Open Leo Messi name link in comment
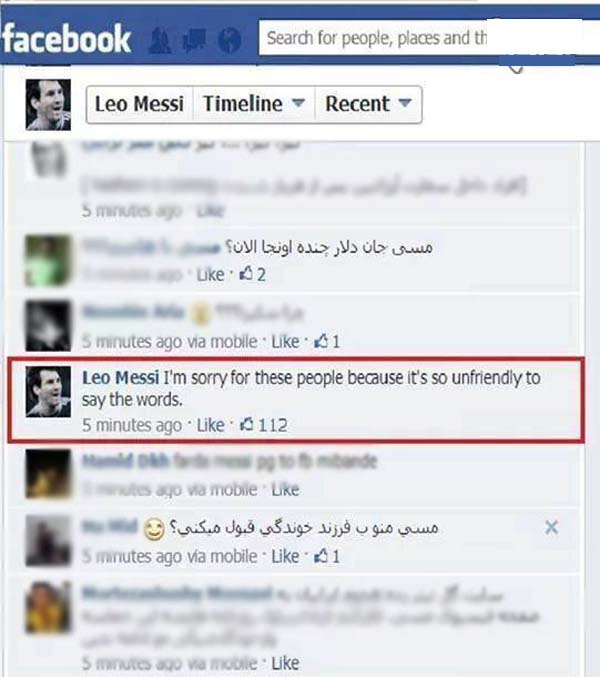 coord(120,378)
